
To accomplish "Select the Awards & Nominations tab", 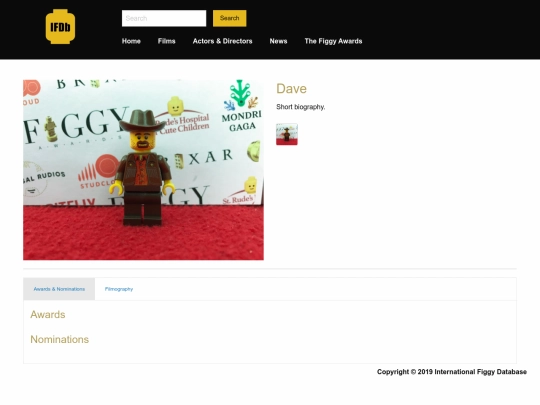I will click(x=59, y=289).
